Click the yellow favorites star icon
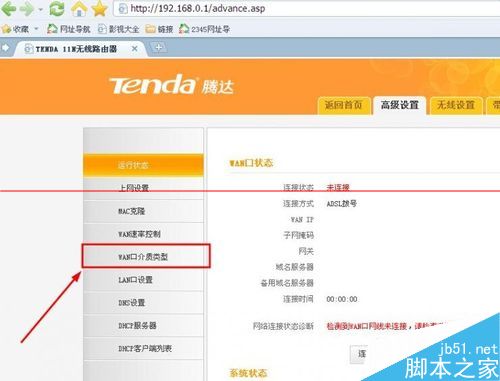 pyautogui.click(x=99, y=9)
